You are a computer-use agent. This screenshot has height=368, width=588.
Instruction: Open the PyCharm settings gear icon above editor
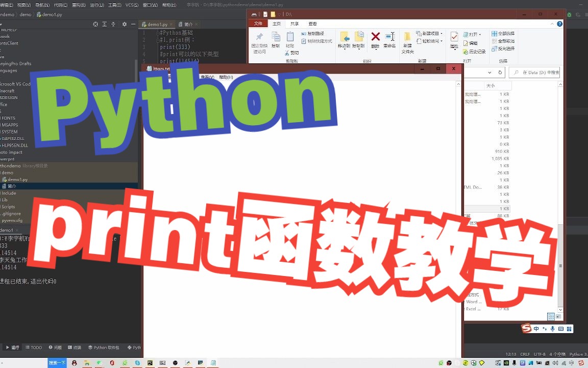124,24
